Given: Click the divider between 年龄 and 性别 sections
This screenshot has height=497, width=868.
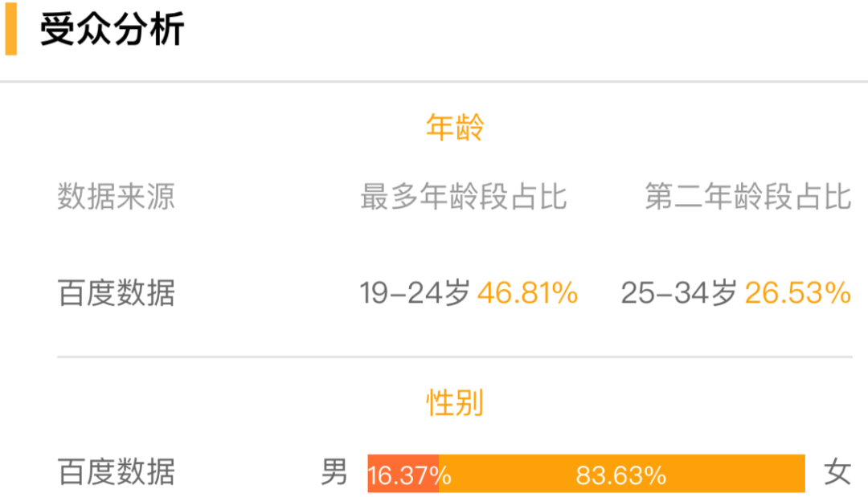Looking at the screenshot, I should click(454, 357).
